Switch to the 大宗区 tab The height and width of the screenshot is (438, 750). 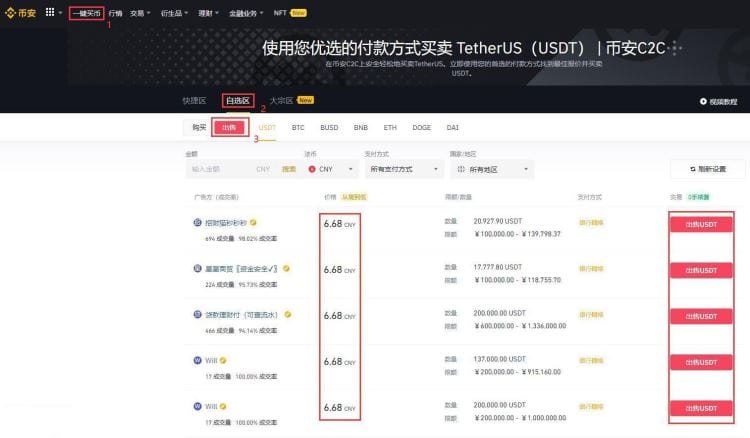click(x=281, y=100)
